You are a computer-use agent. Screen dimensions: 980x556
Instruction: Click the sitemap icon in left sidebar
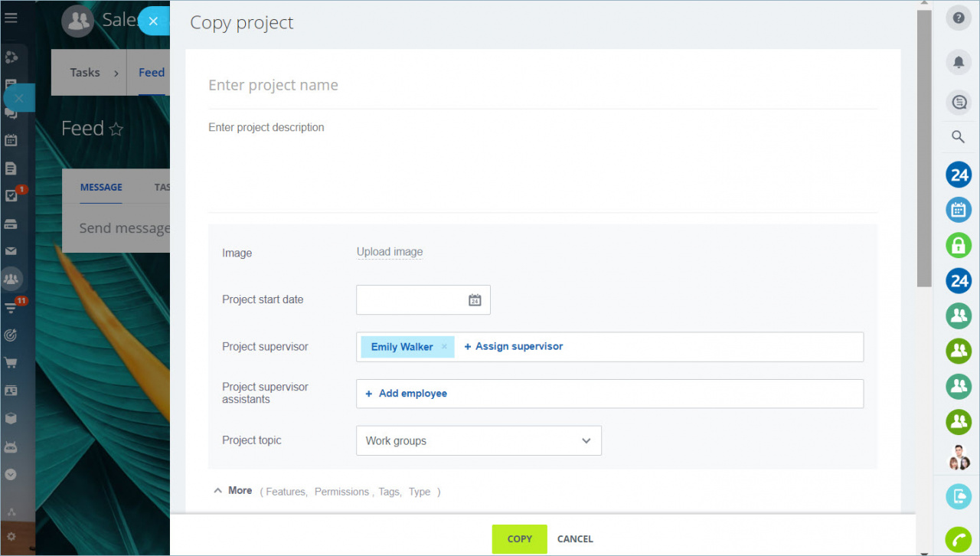tap(11, 512)
